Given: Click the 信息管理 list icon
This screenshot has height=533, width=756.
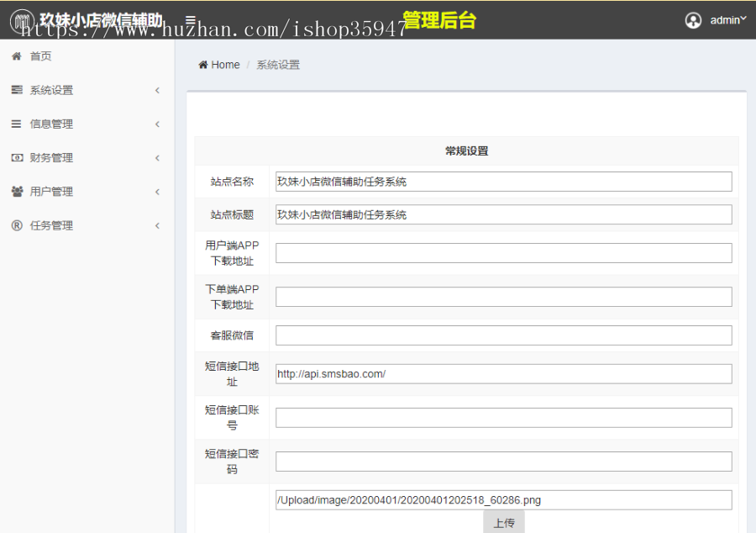Looking at the screenshot, I should 16,124.
